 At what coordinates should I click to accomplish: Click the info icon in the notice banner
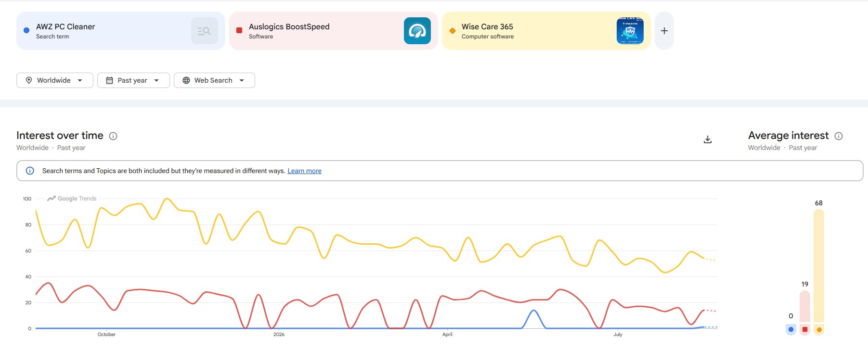pos(30,171)
